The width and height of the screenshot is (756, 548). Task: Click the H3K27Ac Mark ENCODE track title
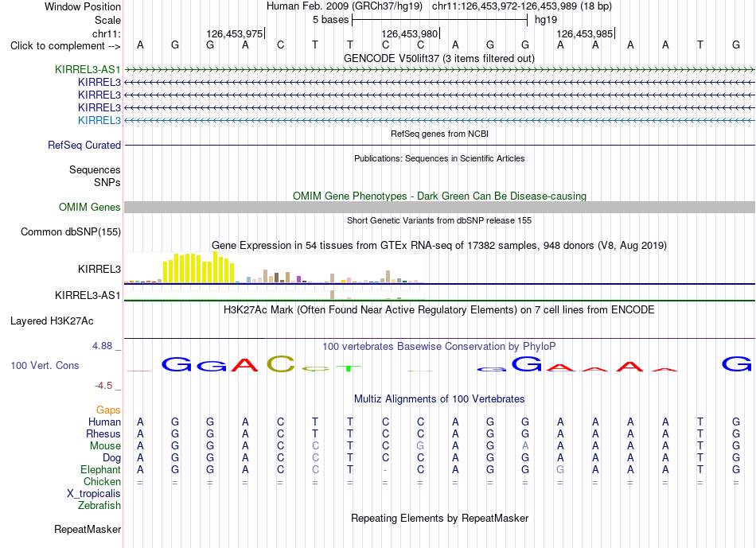coord(439,309)
